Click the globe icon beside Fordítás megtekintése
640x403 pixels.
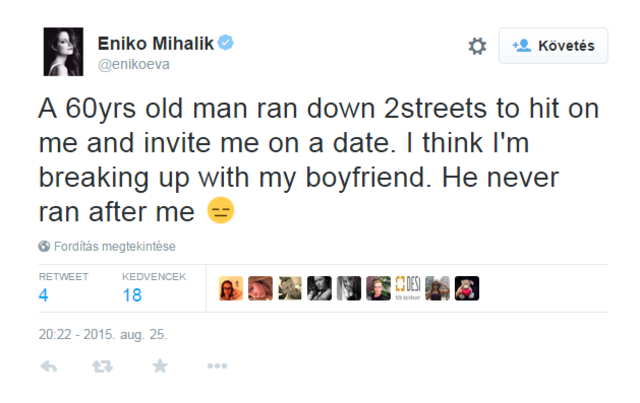point(44,246)
